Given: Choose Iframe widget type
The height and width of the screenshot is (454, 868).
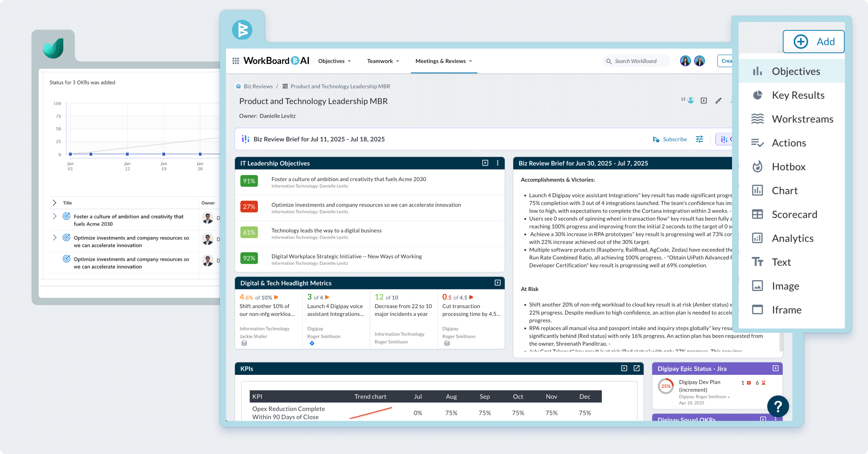Looking at the screenshot, I should [x=792, y=310].
